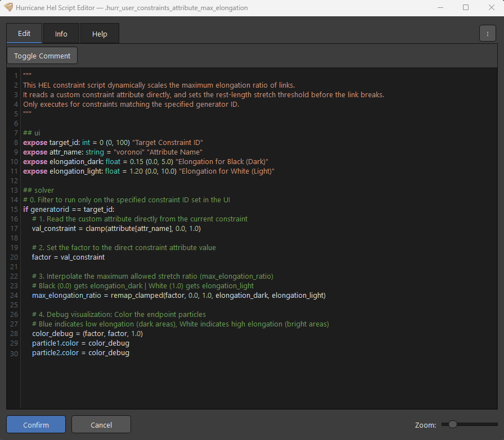504x440 pixels.
Task: Click line number 15 in the gutter
Action: [x=14, y=210]
